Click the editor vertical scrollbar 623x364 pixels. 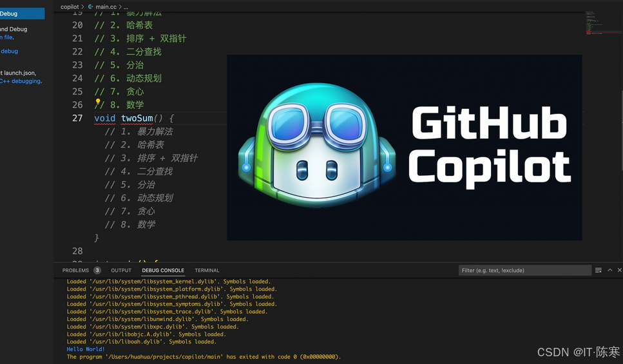coord(622,131)
